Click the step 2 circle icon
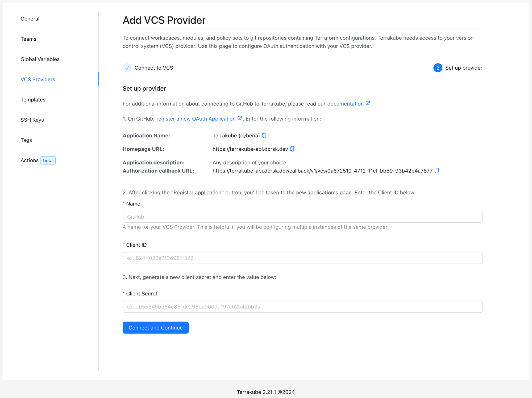532x398 pixels. (x=438, y=68)
